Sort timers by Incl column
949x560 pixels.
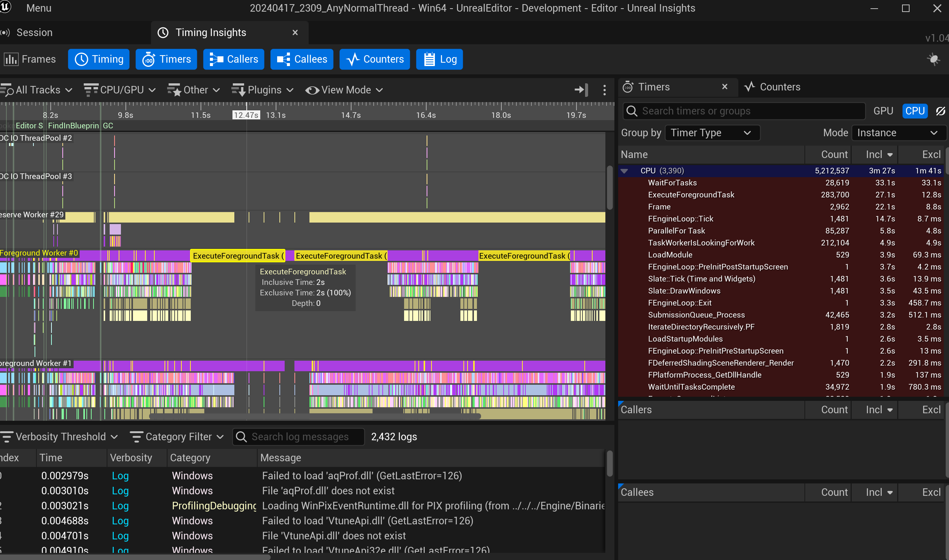pos(874,155)
